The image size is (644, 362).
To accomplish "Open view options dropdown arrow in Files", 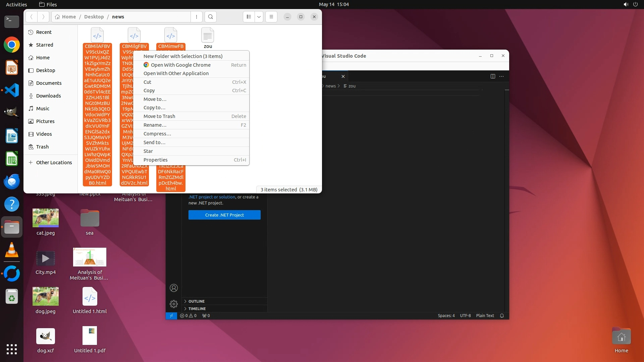I will coord(259,17).
